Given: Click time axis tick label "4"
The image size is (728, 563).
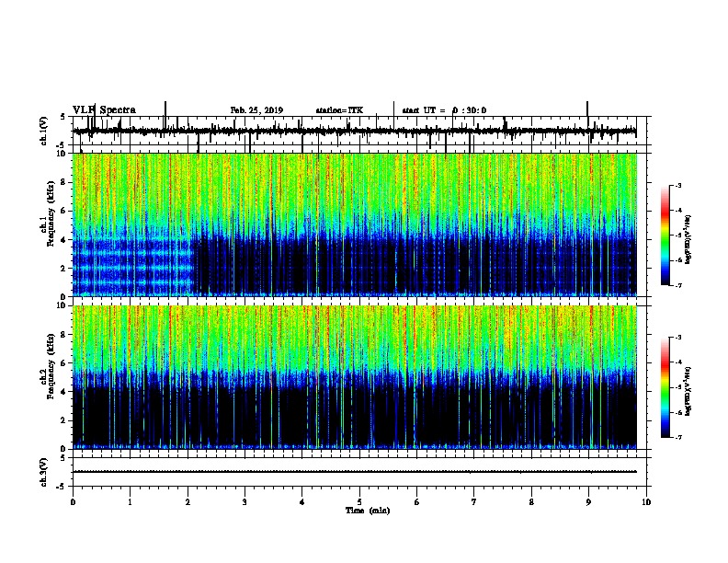Looking at the screenshot, I should click(302, 502).
